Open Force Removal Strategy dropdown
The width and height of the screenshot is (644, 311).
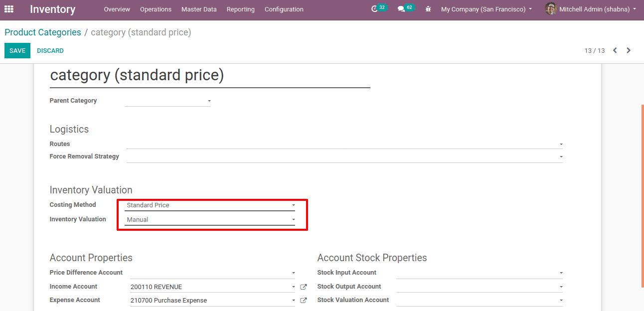[344, 156]
